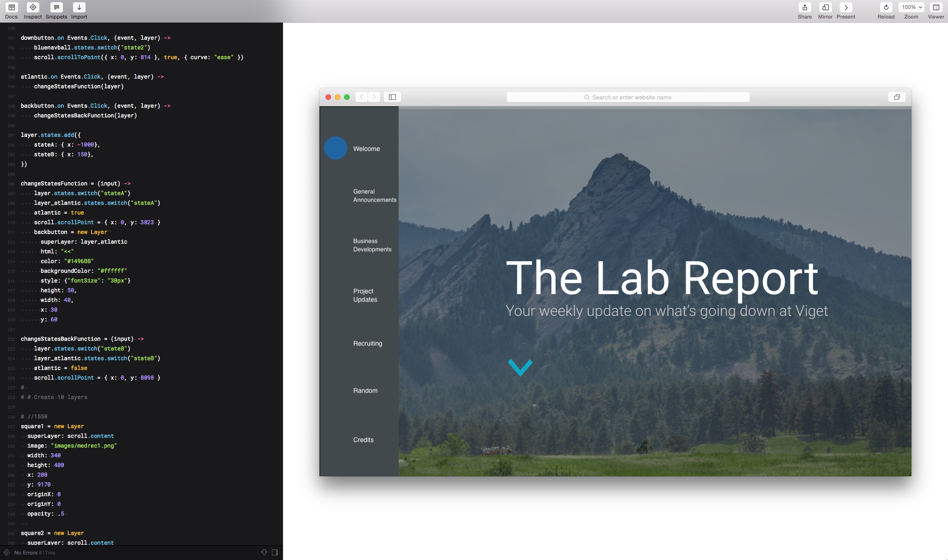This screenshot has height=560, width=948.
Task: Click the yellow minimize window dot
Action: tap(338, 97)
